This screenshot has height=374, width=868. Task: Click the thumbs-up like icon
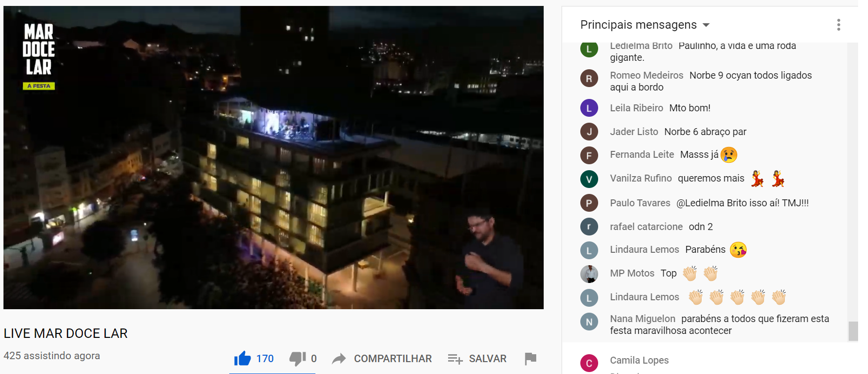pyautogui.click(x=243, y=358)
